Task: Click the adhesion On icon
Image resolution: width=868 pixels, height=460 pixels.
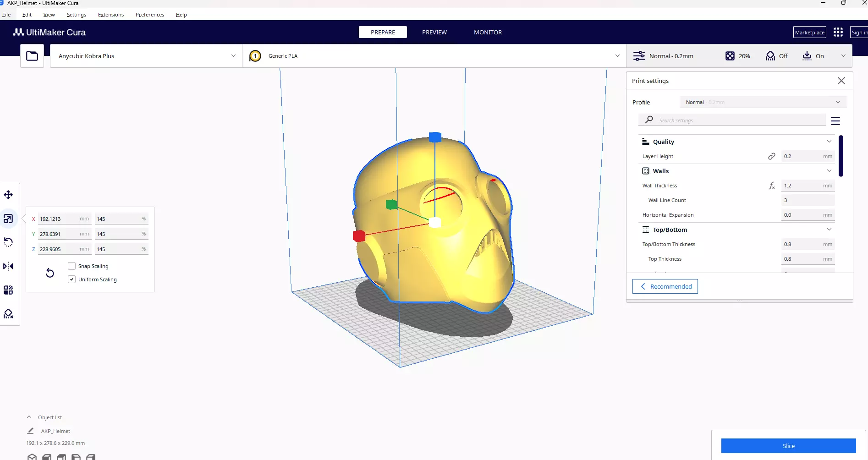Action: pyautogui.click(x=807, y=56)
